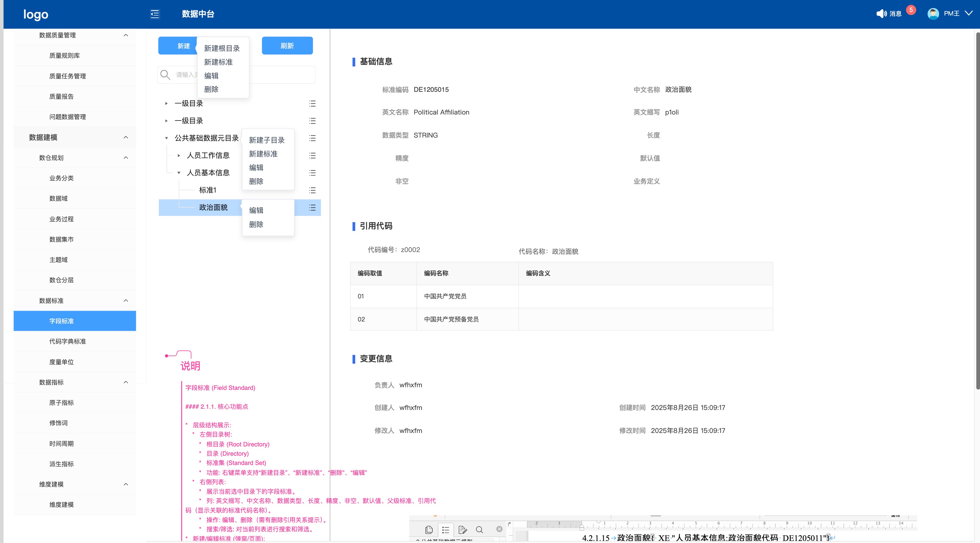The image size is (980, 543).
Task: Open 代码字典标准 in the sidebar
Action: click(x=75, y=341)
